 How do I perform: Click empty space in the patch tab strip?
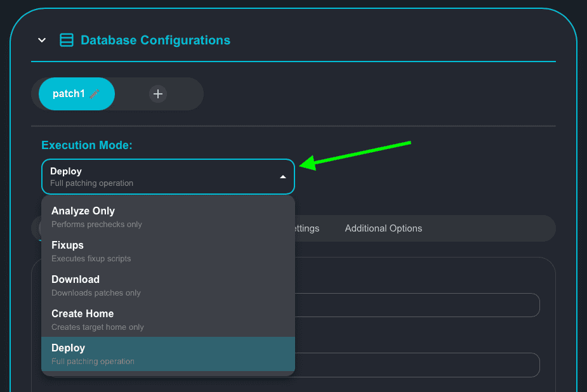(x=185, y=94)
